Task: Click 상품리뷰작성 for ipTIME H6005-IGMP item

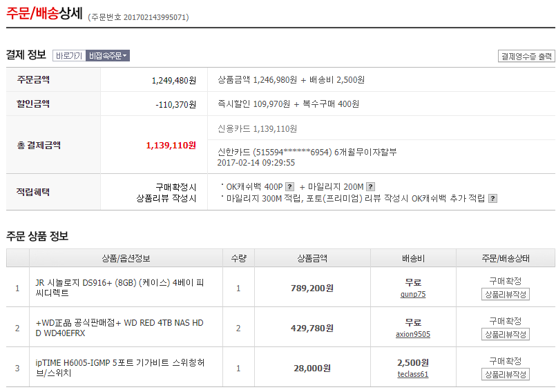Action: (x=505, y=374)
